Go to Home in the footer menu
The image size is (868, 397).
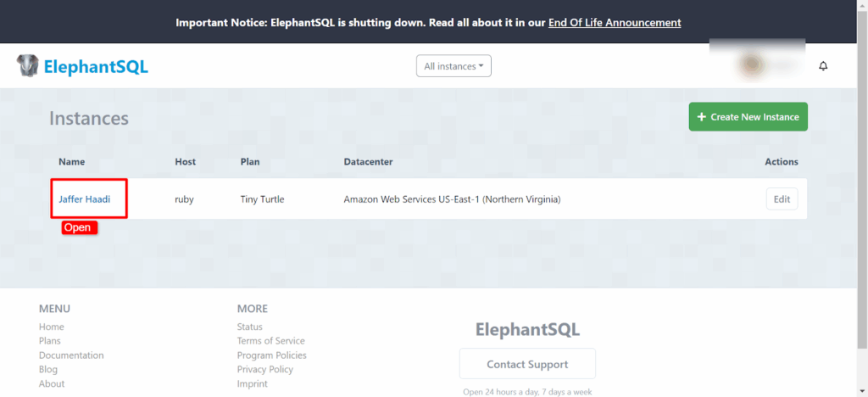(52, 327)
